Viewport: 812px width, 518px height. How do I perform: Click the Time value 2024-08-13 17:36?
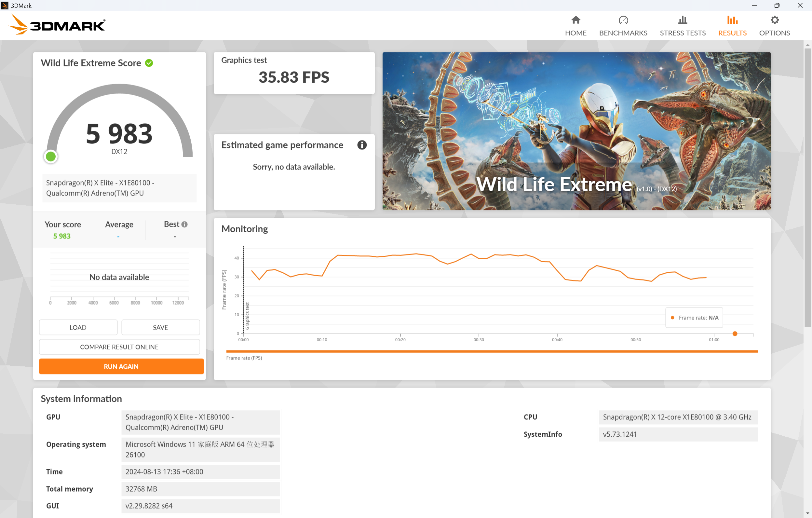pos(201,471)
